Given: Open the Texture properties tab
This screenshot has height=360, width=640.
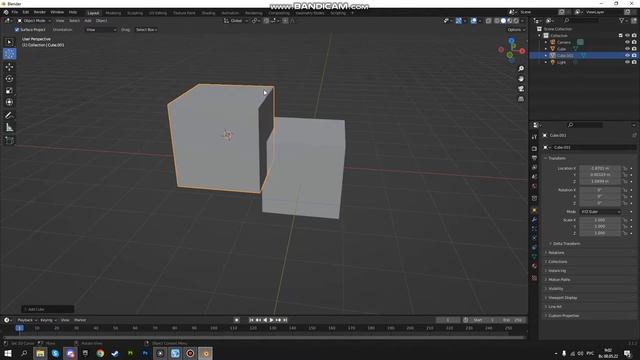Looking at the screenshot, I should point(534,278).
